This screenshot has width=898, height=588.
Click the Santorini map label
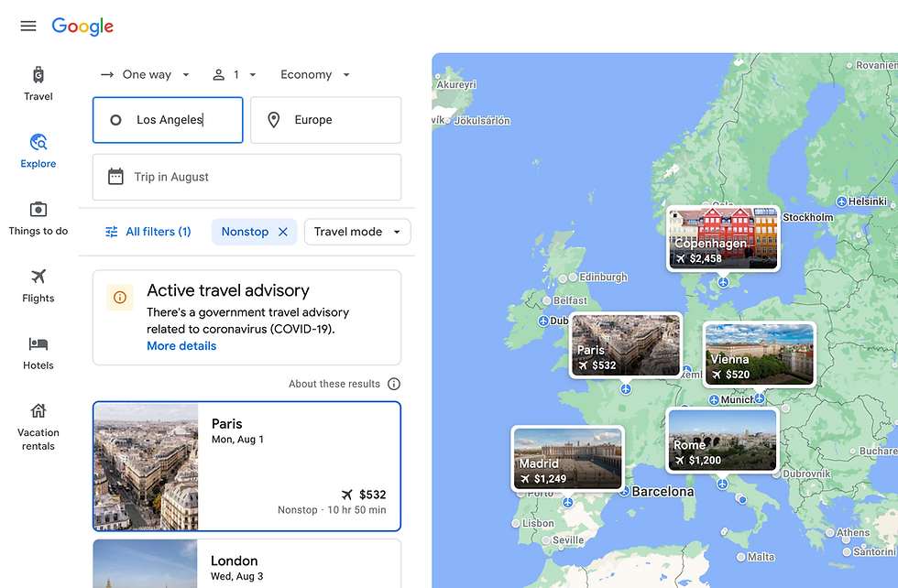point(874,552)
